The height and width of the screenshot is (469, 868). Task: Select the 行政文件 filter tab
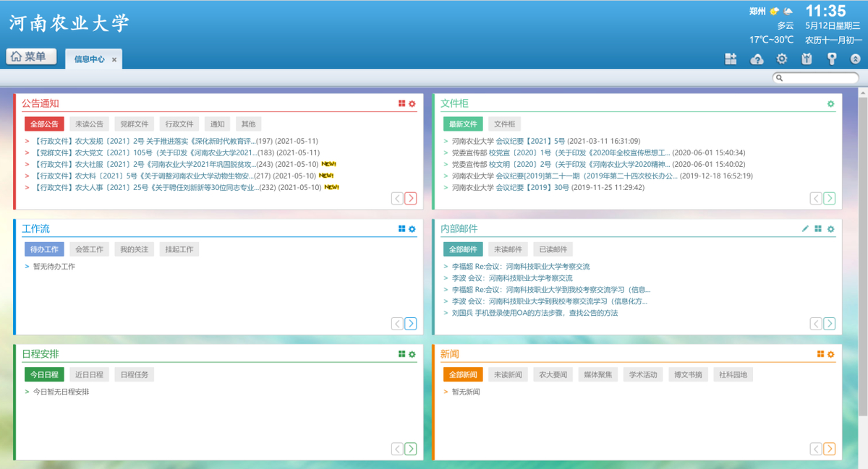[179, 124]
